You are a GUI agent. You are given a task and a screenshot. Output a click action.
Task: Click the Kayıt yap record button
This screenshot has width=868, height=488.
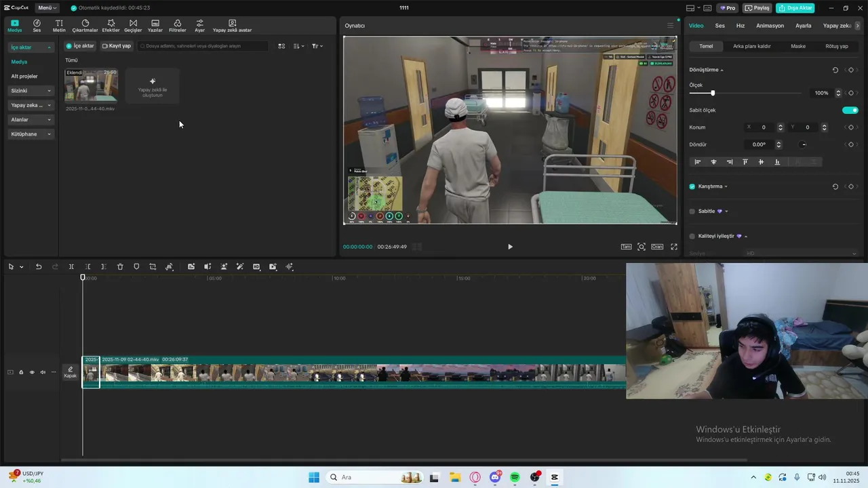point(117,46)
